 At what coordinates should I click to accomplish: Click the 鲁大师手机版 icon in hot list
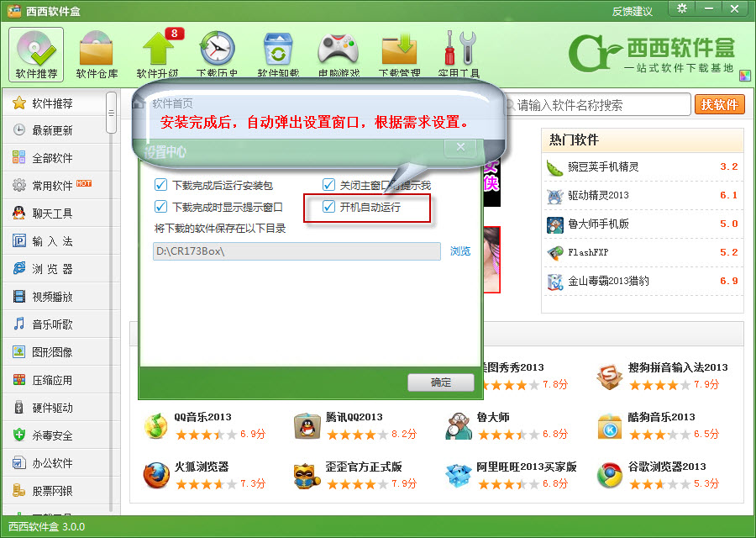pos(555,224)
